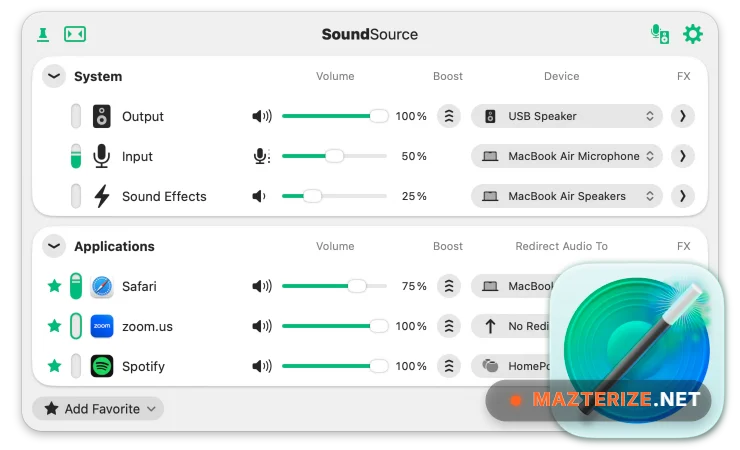Open SoundSource settings gear
Screen dimensions: 740x450
tap(692, 34)
